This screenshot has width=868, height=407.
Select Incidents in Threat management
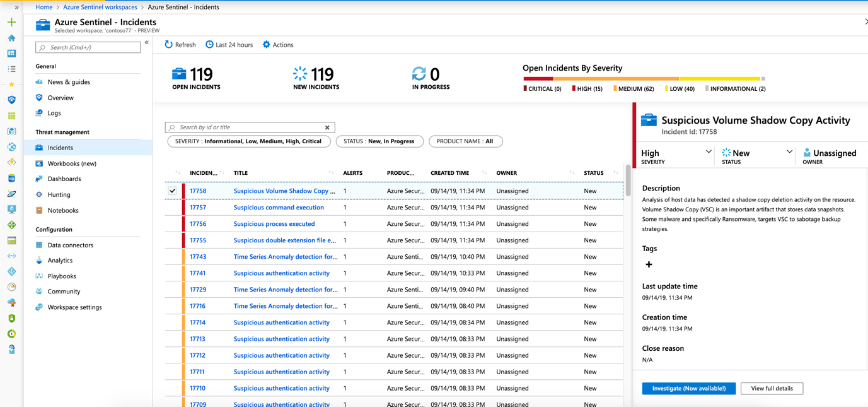[88, 148]
